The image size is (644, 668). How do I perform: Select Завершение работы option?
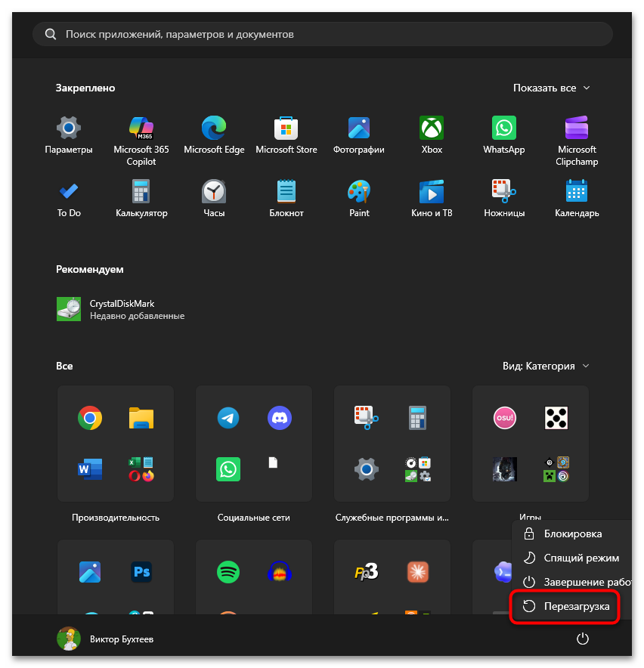click(571, 582)
